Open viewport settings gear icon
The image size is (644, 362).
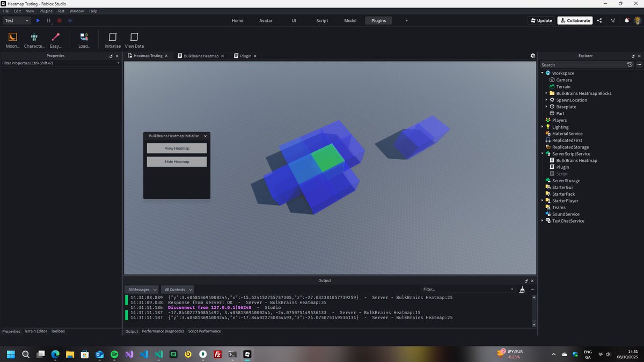click(533, 56)
